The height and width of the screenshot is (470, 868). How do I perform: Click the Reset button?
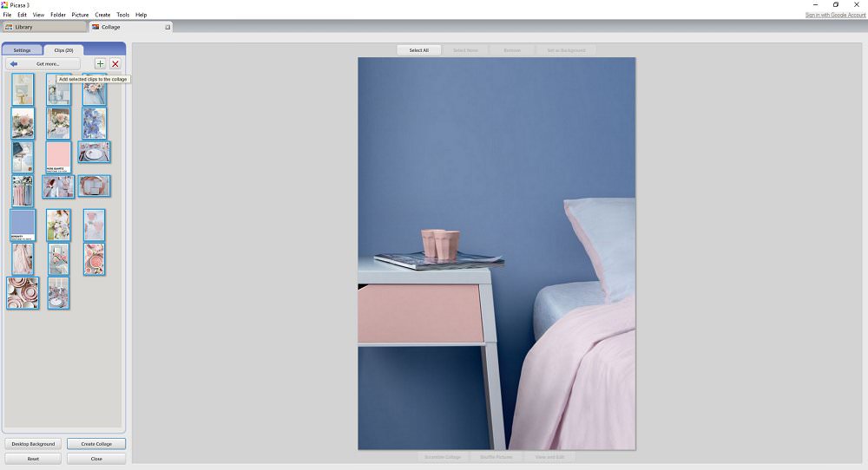pos(33,459)
